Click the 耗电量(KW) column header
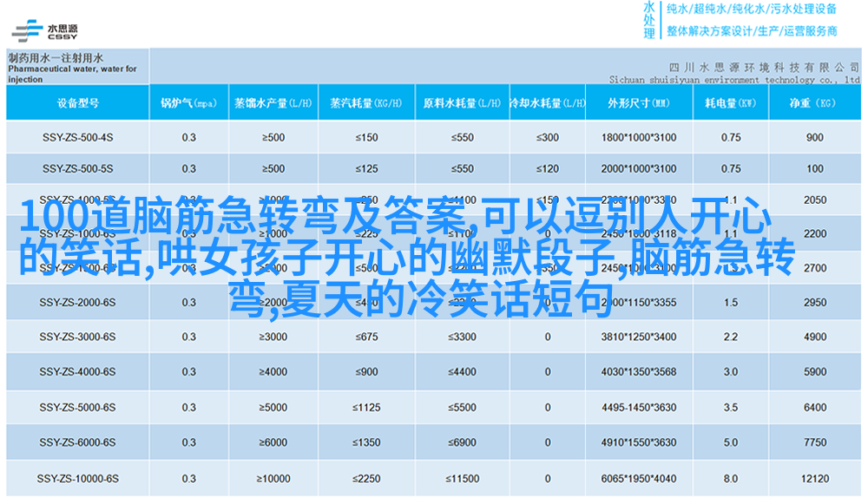This screenshot has width=868, height=504. coord(730,102)
